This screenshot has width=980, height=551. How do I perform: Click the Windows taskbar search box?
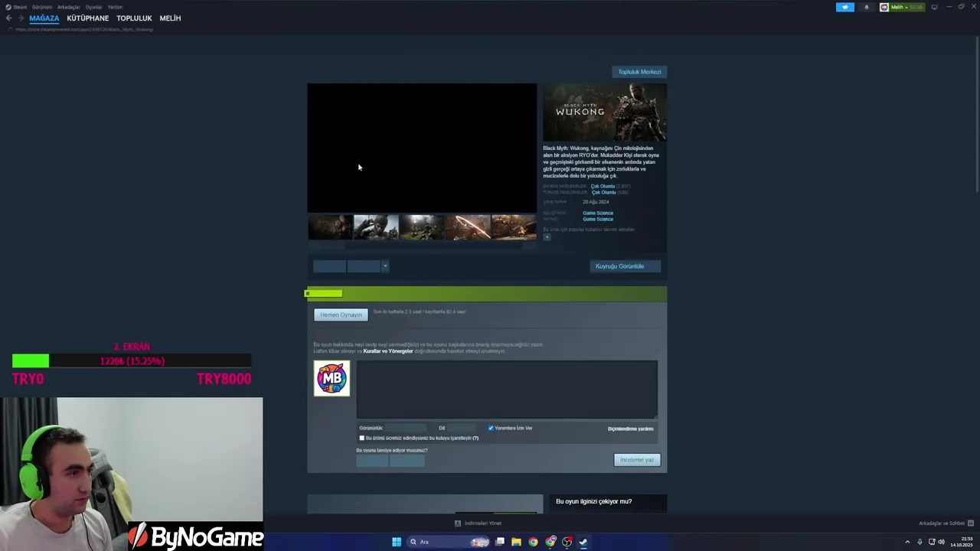pyautogui.click(x=449, y=542)
